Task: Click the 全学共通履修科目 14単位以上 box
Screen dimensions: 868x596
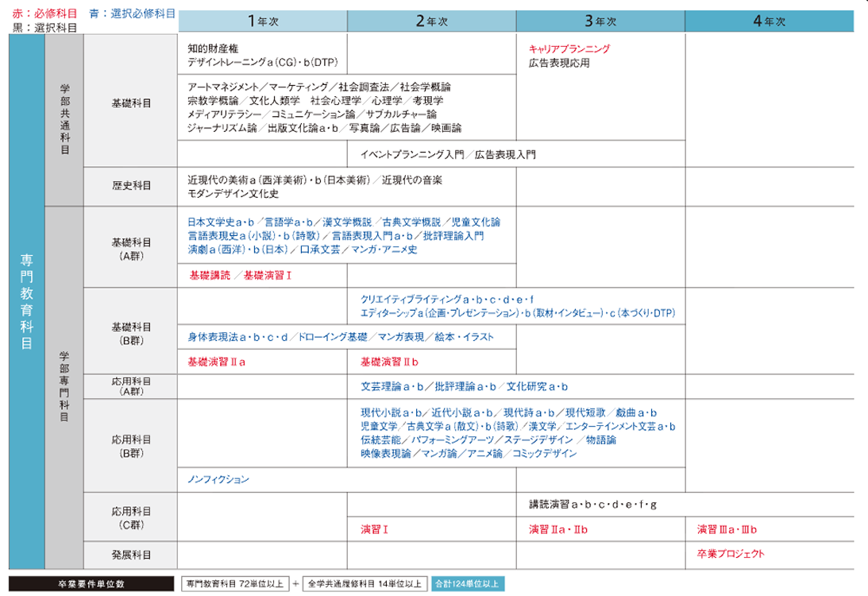Action: [x=367, y=584]
